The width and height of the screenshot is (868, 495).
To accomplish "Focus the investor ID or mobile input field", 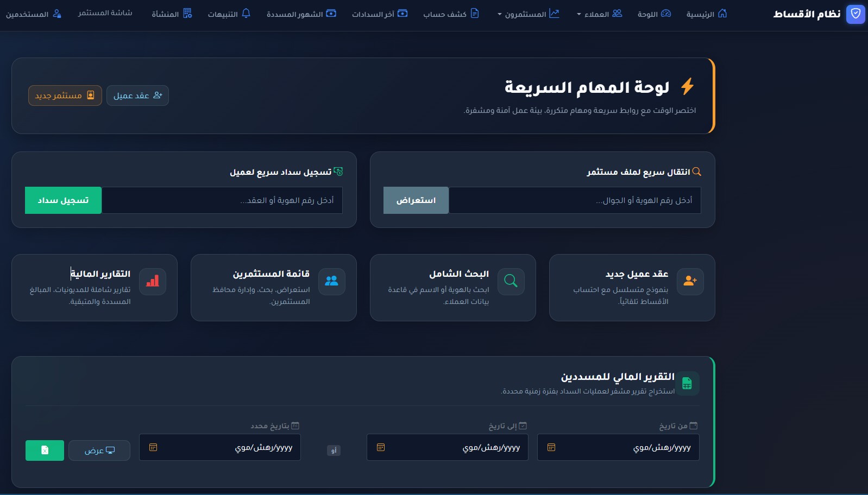I will (x=575, y=200).
